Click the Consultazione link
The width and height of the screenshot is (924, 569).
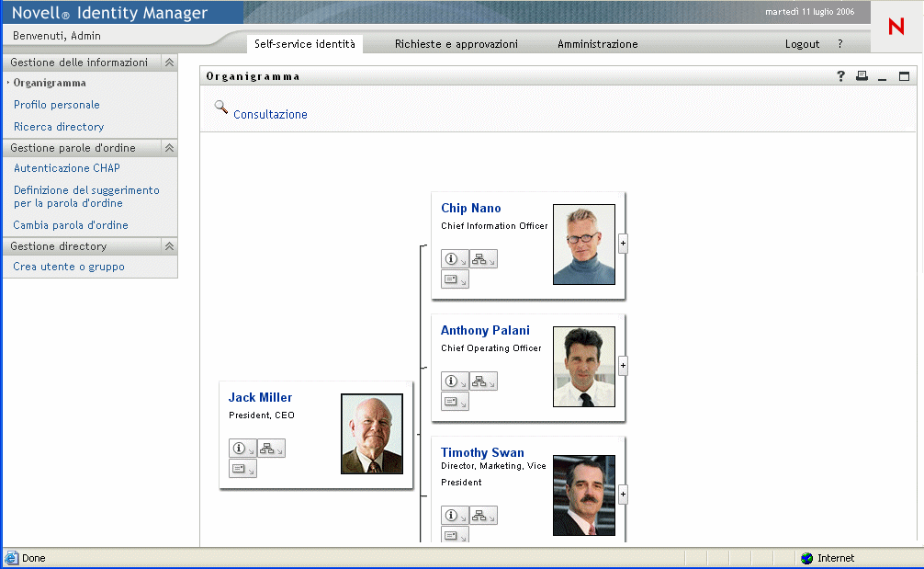click(270, 114)
